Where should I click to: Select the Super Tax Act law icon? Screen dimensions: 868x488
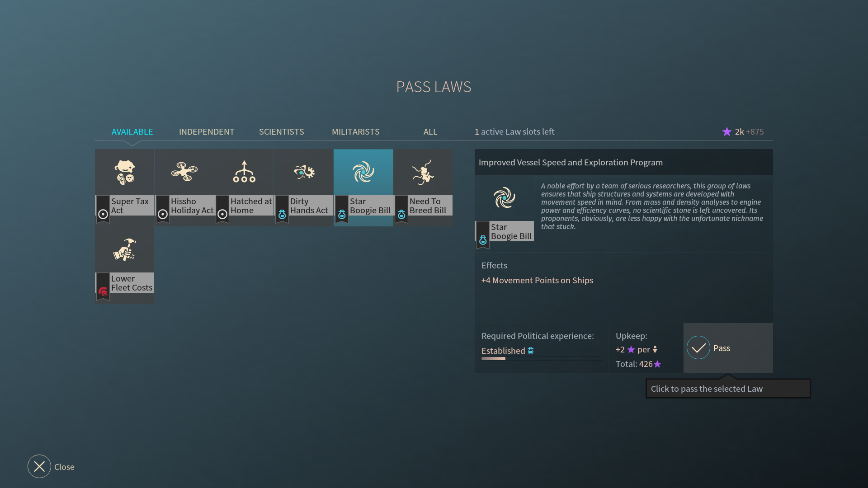[x=124, y=172]
